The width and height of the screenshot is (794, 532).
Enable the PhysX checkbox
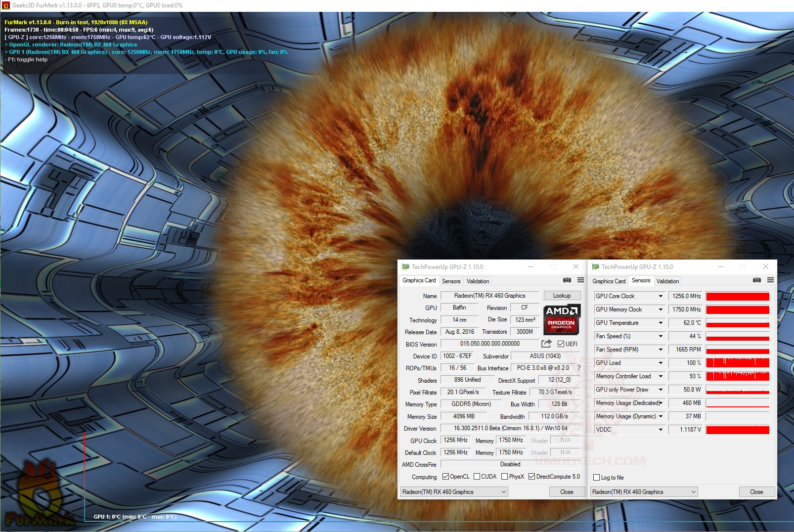(x=504, y=477)
